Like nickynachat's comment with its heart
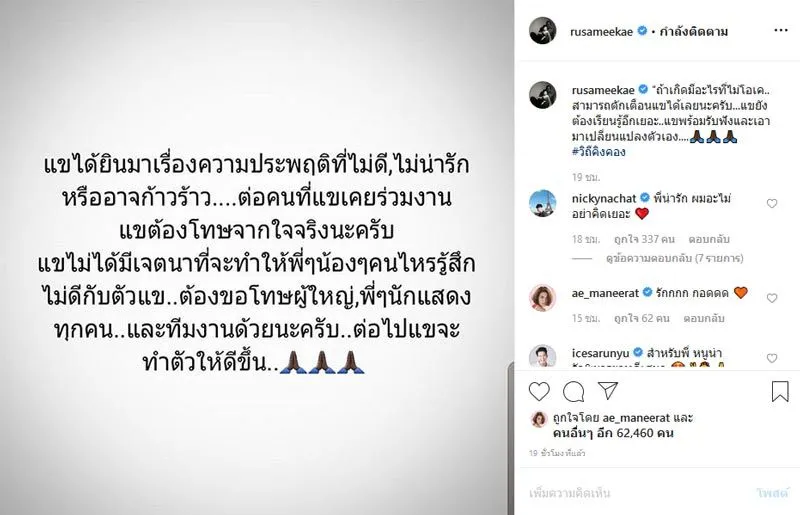 pos(772,204)
